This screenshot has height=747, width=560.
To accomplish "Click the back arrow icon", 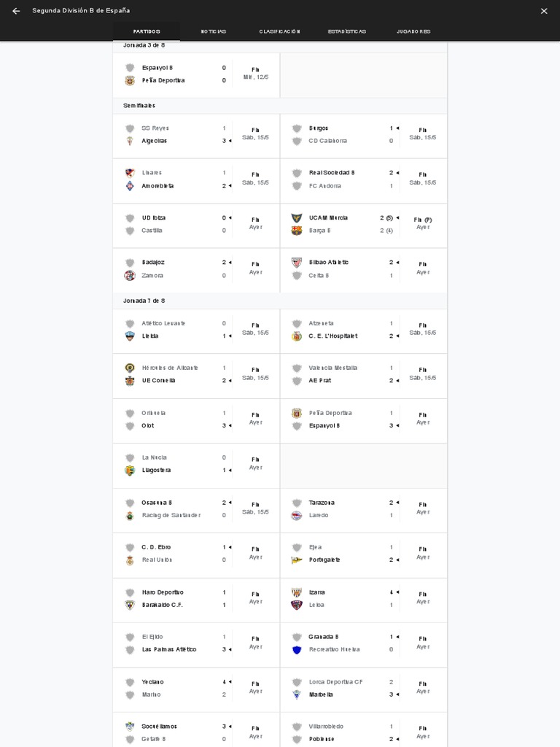I will point(16,11).
